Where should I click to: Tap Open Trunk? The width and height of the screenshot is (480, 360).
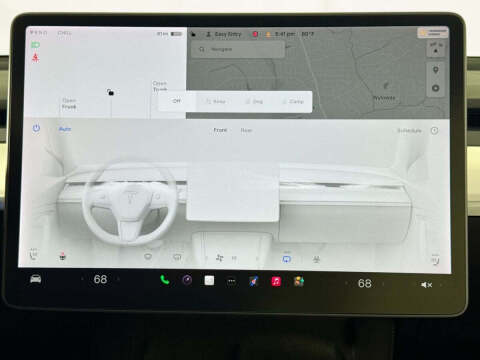pos(160,86)
